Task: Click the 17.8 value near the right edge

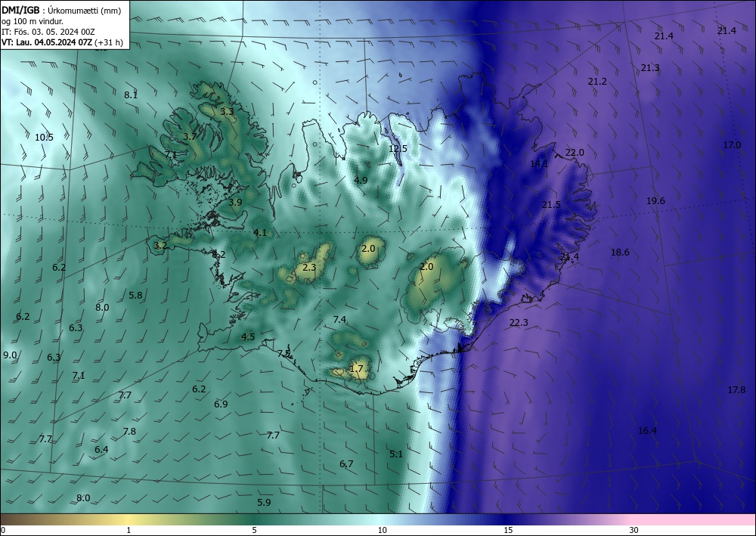Action: [736, 390]
